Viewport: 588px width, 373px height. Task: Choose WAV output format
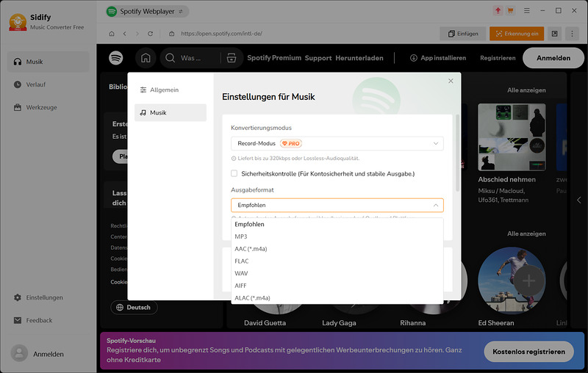pos(337,273)
